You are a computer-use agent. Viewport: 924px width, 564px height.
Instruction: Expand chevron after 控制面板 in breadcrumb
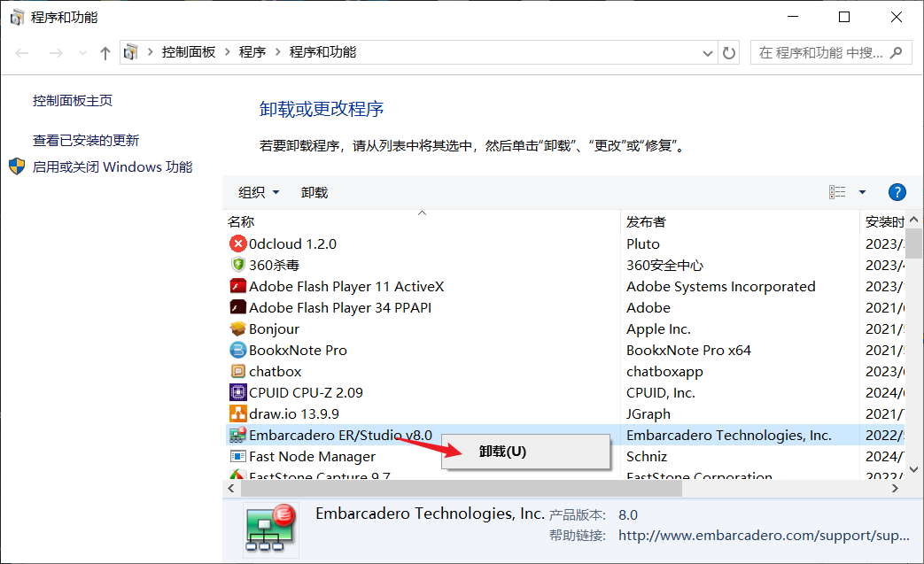(x=228, y=52)
